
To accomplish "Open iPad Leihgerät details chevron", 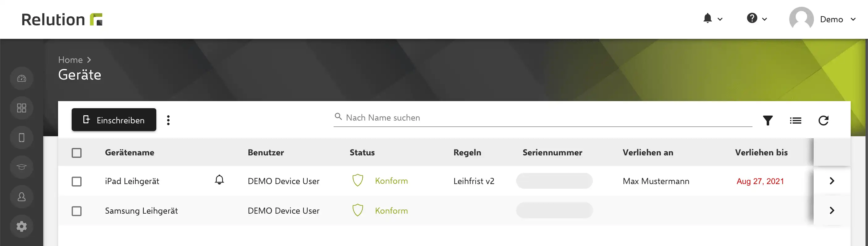I will pos(832,181).
